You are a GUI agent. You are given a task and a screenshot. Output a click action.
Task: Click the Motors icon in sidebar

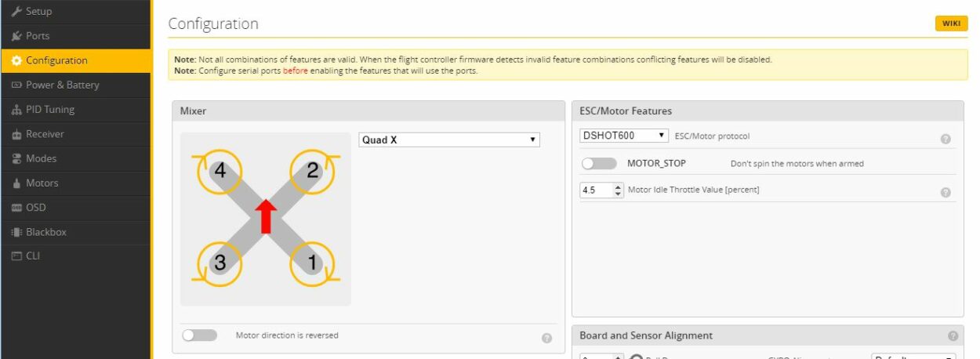[16, 183]
